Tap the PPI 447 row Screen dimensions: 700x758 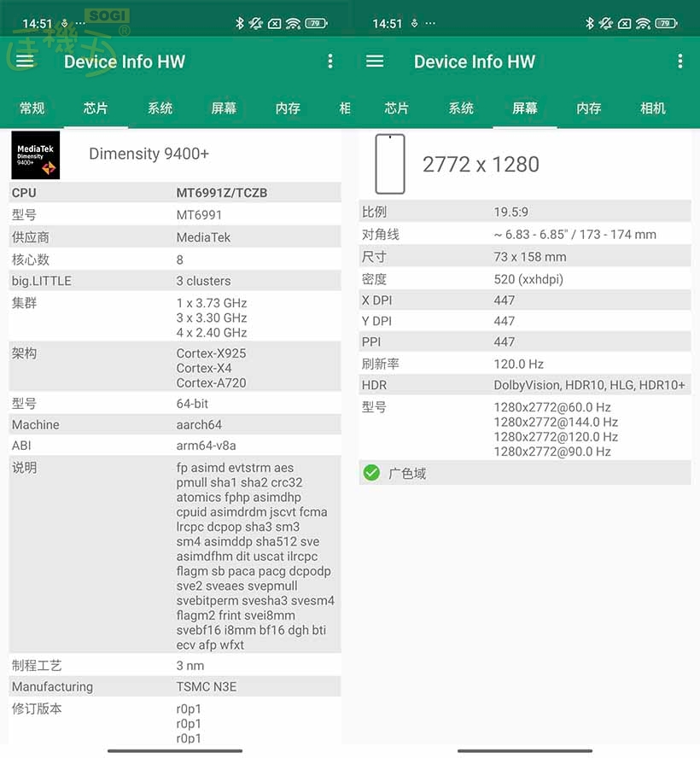click(x=525, y=341)
